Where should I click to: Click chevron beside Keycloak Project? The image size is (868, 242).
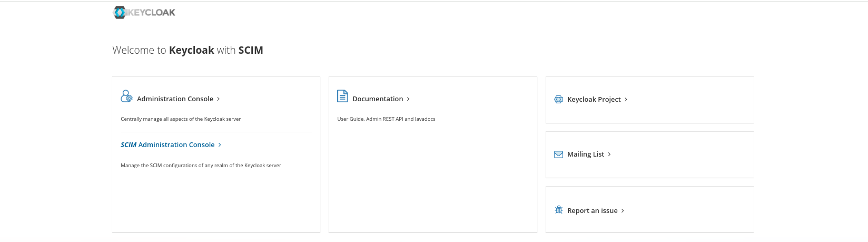coord(626,100)
